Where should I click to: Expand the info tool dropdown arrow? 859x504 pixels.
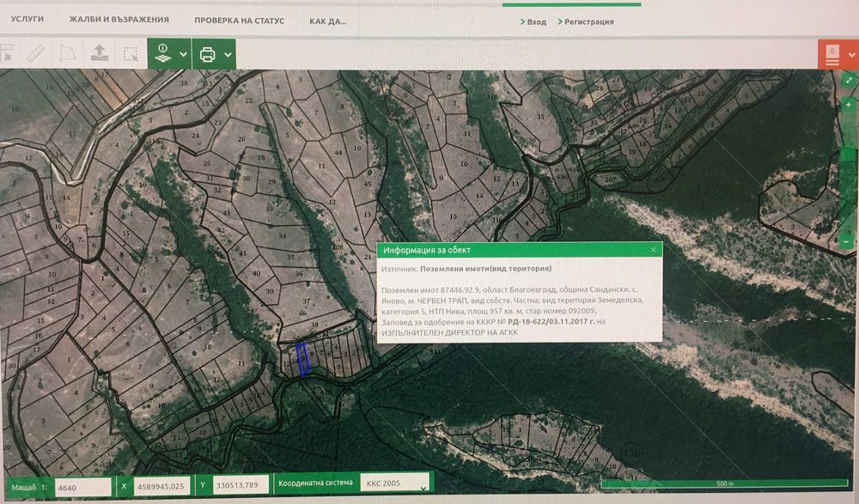coord(184,54)
